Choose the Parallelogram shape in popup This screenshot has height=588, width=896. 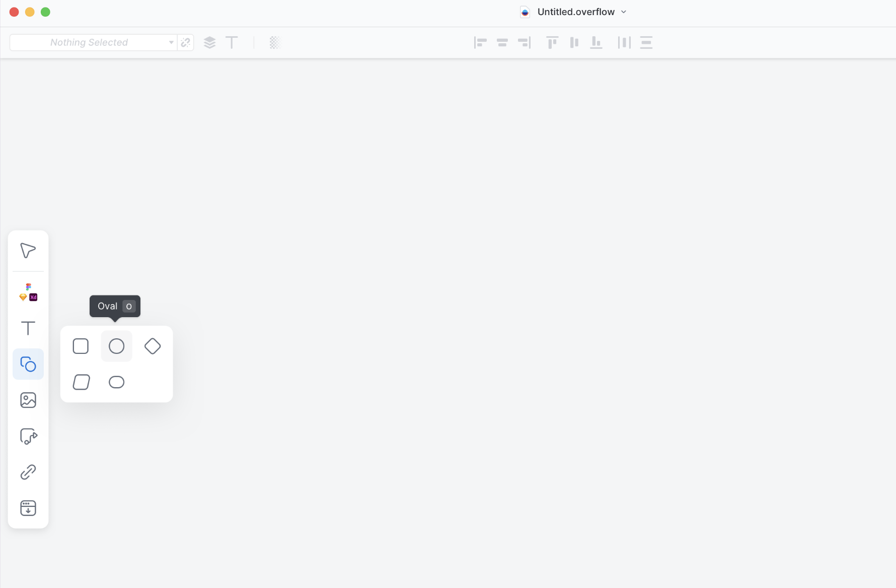coord(81,382)
